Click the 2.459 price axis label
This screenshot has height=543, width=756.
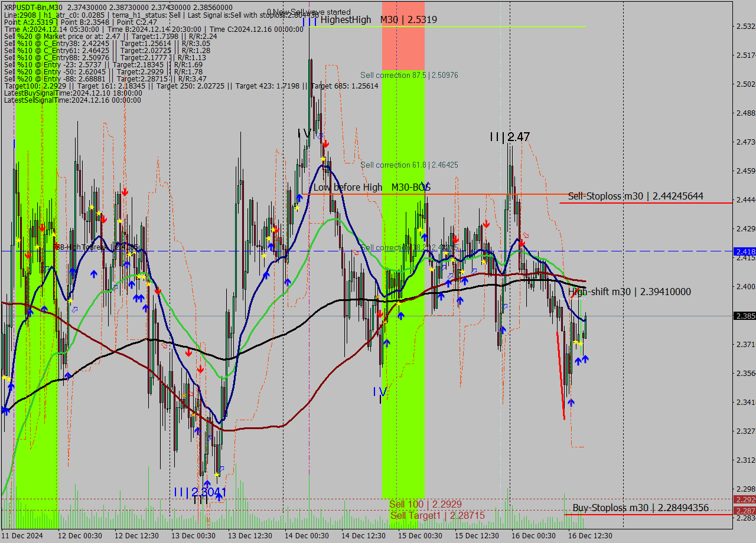coord(745,171)
